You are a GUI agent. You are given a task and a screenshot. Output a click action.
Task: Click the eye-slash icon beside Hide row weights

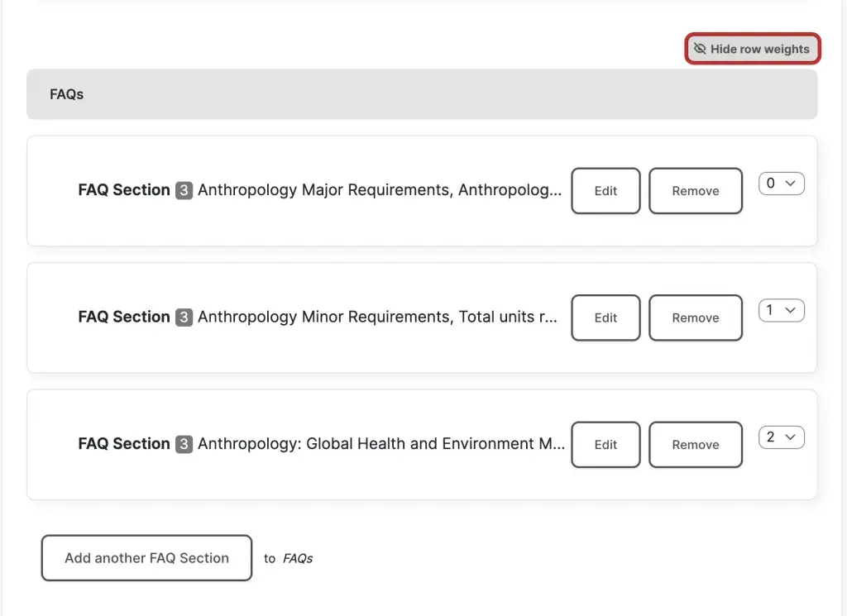700,49
